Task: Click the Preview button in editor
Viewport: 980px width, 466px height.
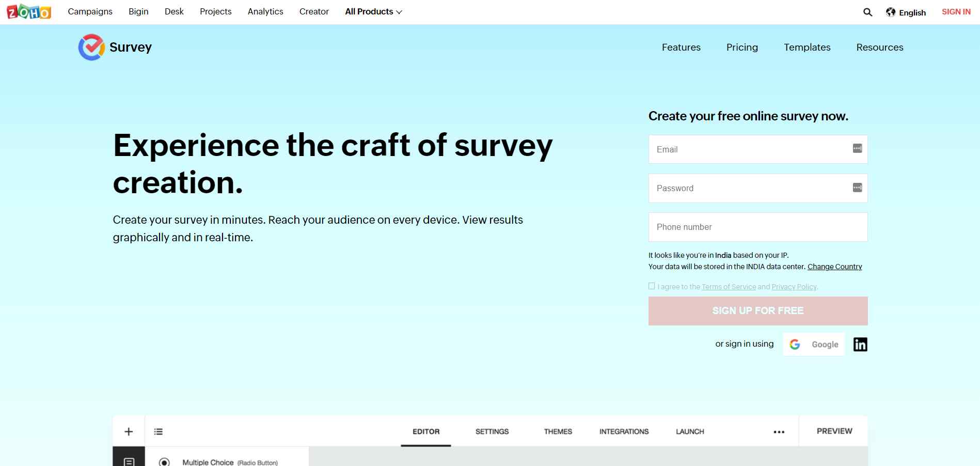Action: (834, 431)
